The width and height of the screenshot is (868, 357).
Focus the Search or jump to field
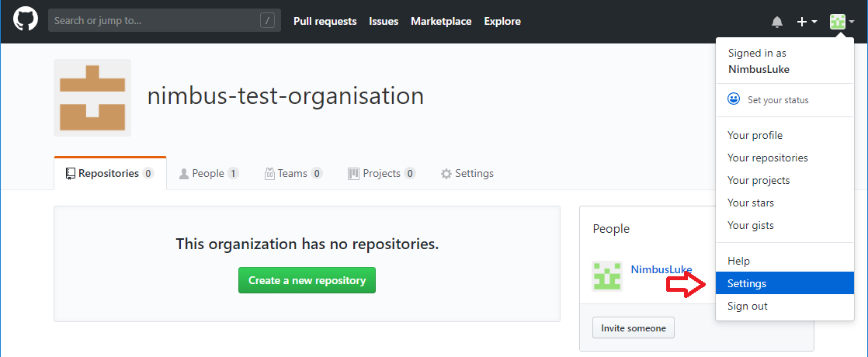tap(165, 21)
